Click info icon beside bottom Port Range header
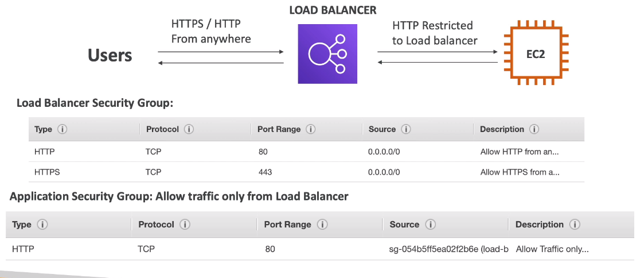 click(322, 225)
